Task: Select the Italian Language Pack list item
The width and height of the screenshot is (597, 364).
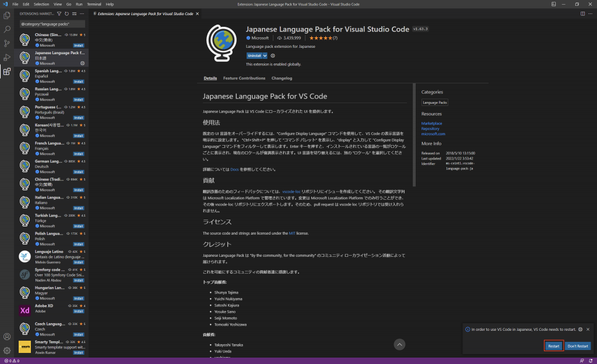Action: (51, 202)
